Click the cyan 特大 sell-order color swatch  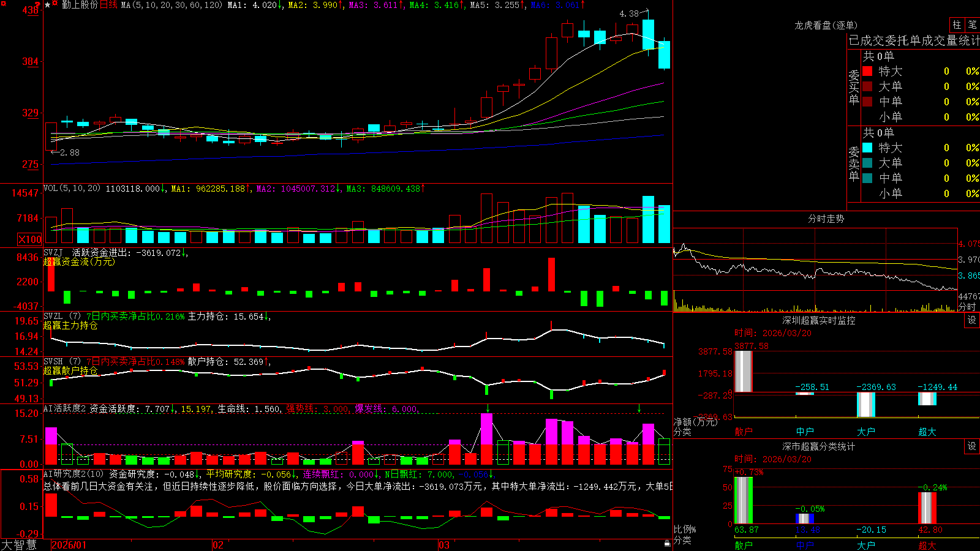(x=867, y=148)
